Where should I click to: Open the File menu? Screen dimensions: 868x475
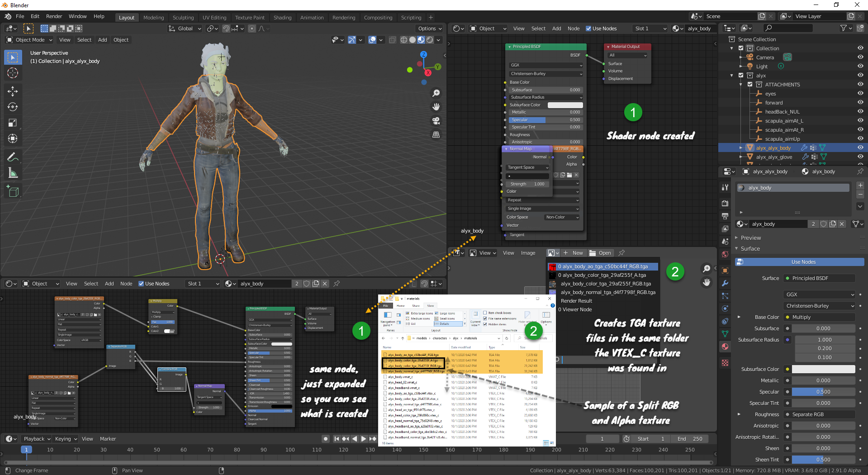[20, 16]
